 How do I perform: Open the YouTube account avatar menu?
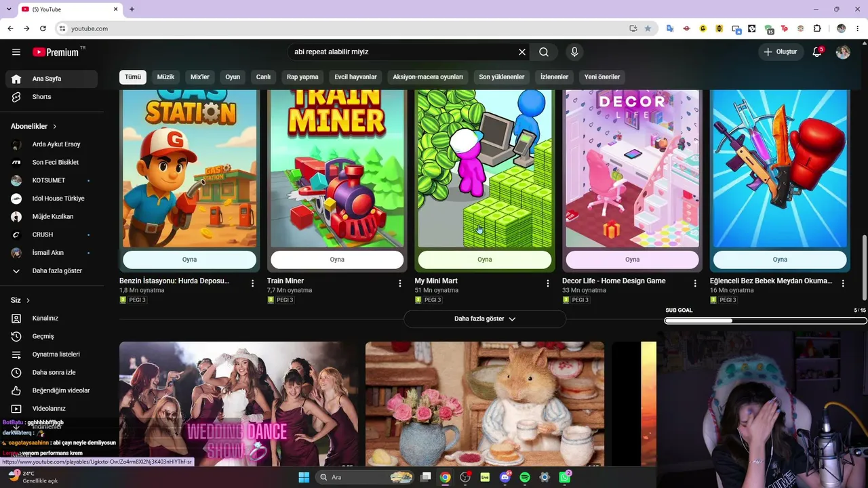(x=843, y=52)
